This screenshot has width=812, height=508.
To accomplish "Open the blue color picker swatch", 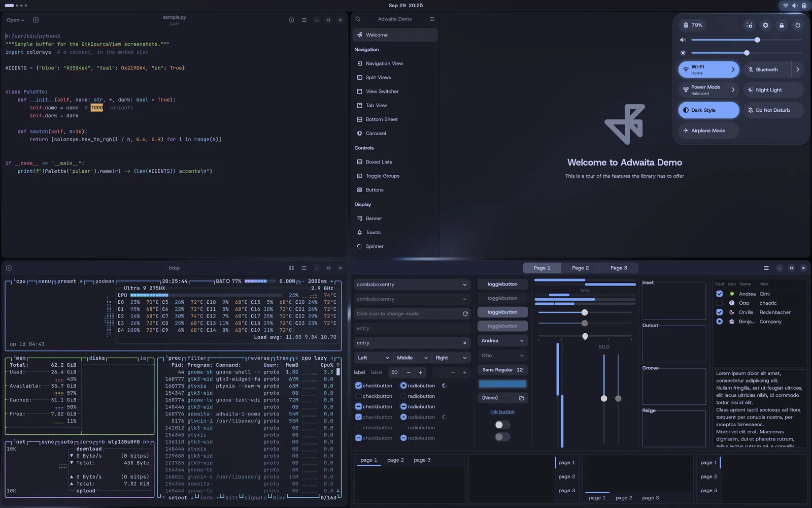I will click(x=502, y=384).
